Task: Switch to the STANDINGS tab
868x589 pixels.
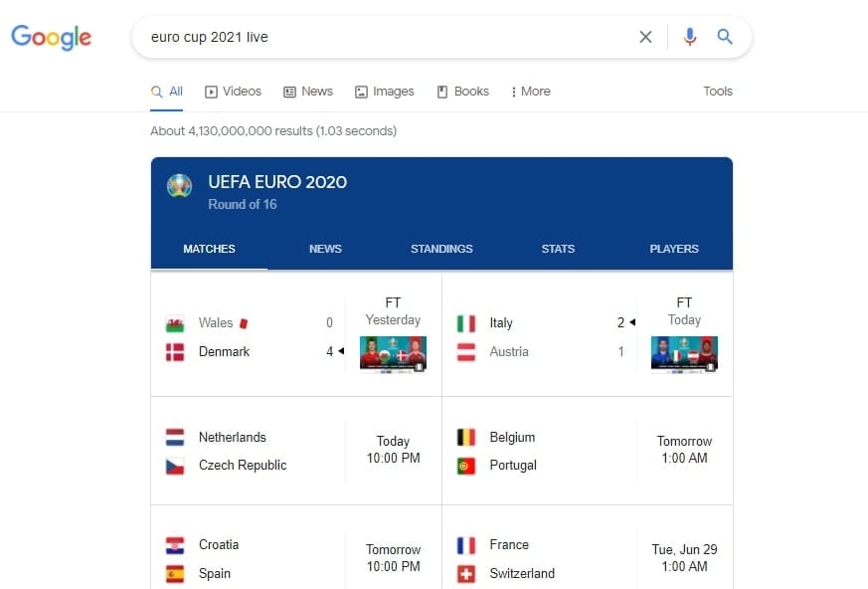Action: pyautogui.click(x=441, y=249)
